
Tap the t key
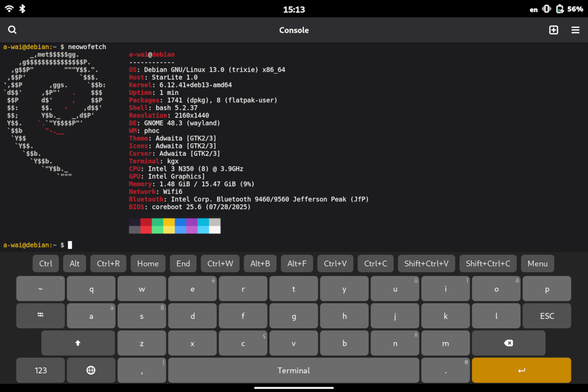293,288
